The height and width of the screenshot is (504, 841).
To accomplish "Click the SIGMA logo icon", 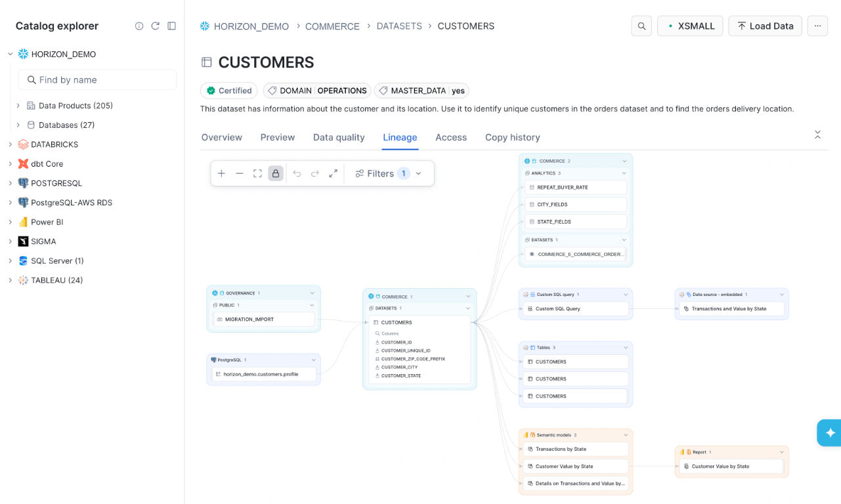I will 24,241.
